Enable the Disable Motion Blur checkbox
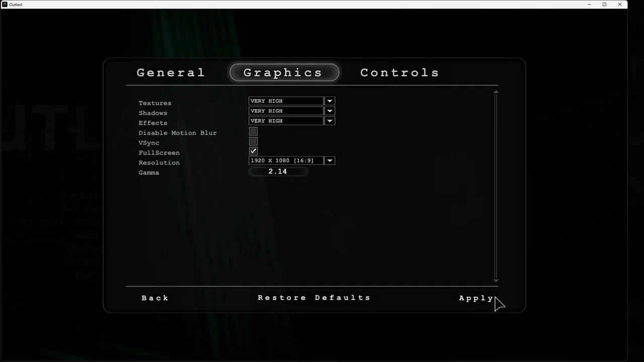Screen dimensions: 644x362 click(x=253, y=131)
